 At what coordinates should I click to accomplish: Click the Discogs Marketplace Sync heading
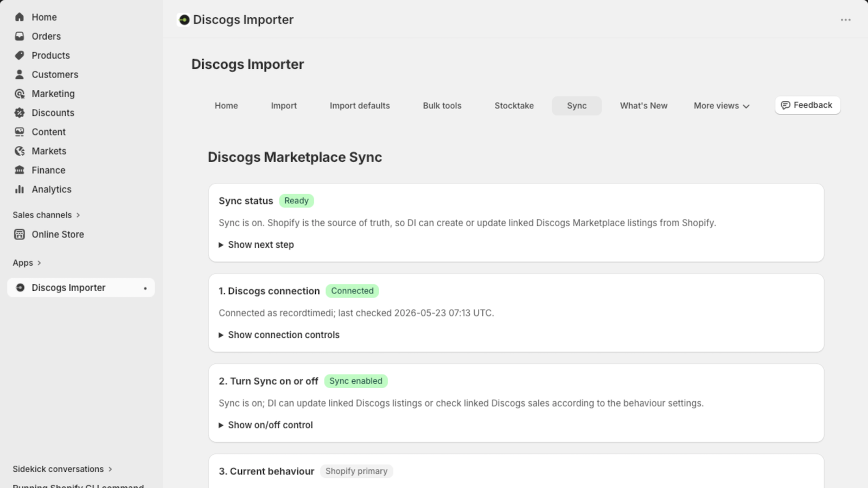(295, 157)
